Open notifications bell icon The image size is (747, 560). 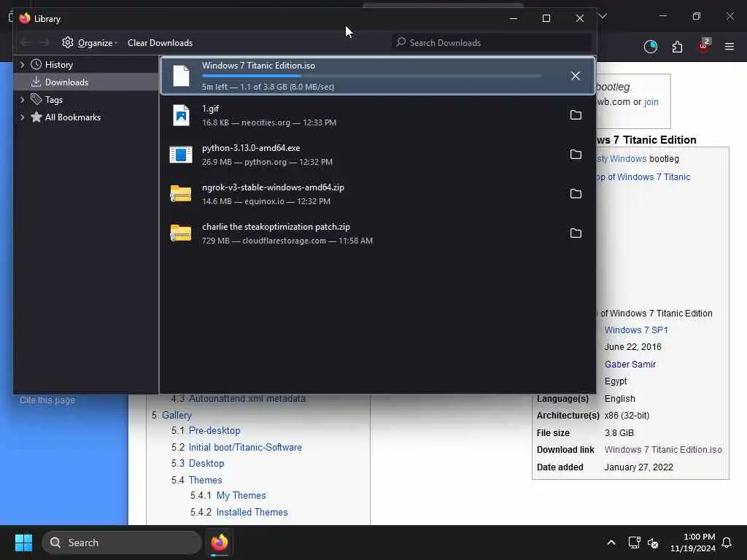point(727,542)
